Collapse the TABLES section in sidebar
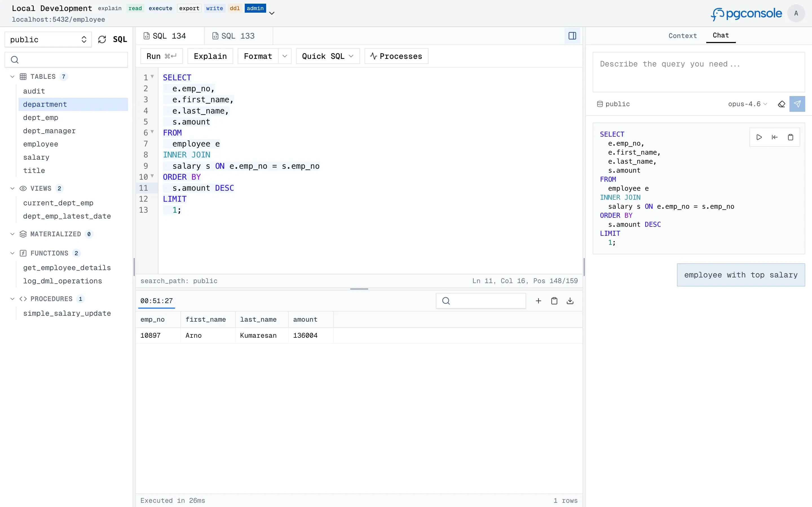Viewport: 812px width, 507px height. click(x=12, y=76)
